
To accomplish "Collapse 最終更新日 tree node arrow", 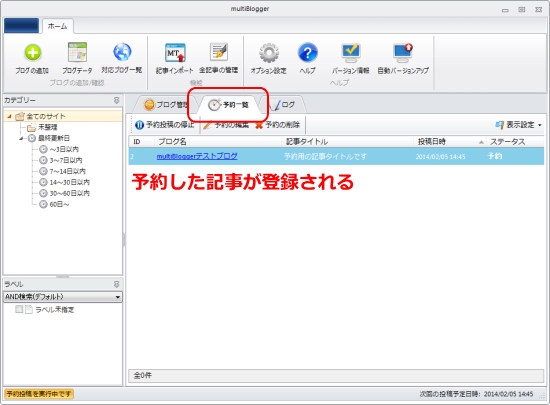I will tap(21, 139).
